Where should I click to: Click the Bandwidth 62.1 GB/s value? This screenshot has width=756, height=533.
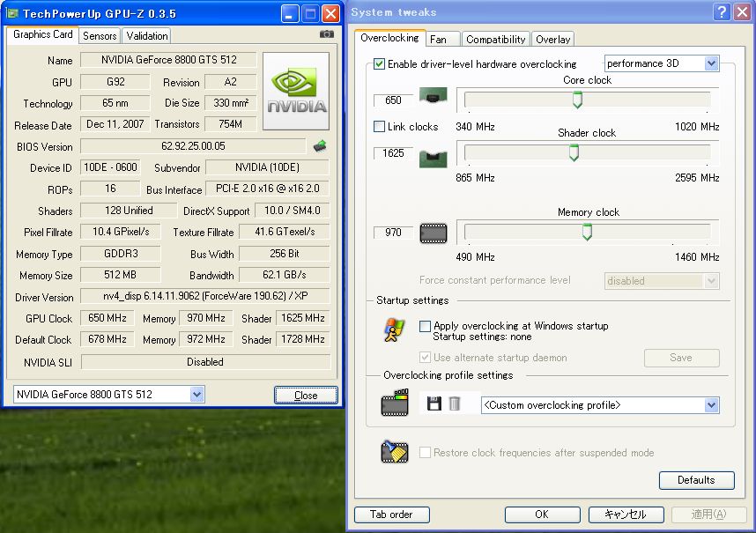click(285, 275)
